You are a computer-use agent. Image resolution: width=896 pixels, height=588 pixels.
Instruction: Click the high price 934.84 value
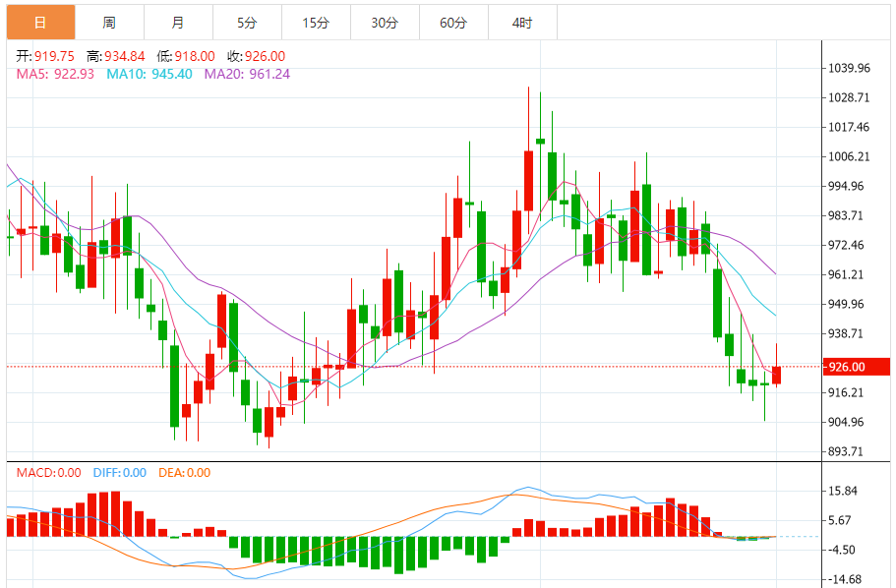(x=125, y=56)
